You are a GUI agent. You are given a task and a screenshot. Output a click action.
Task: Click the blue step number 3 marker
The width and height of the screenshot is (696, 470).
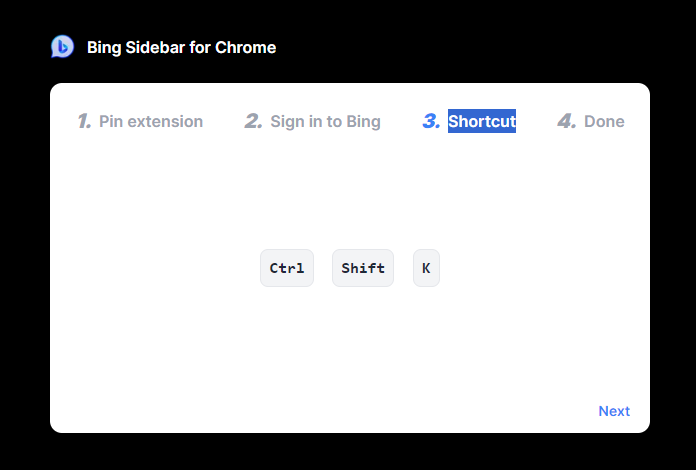point(431,121)
